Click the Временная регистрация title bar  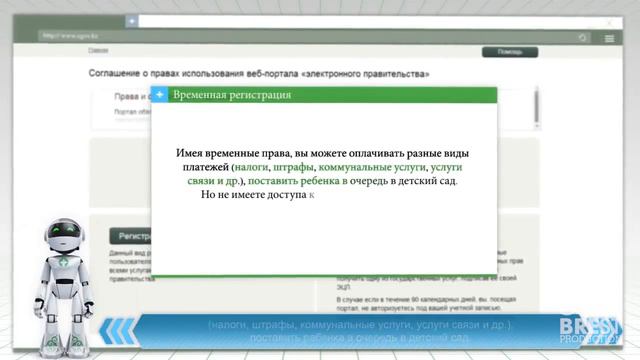[324, 95]
